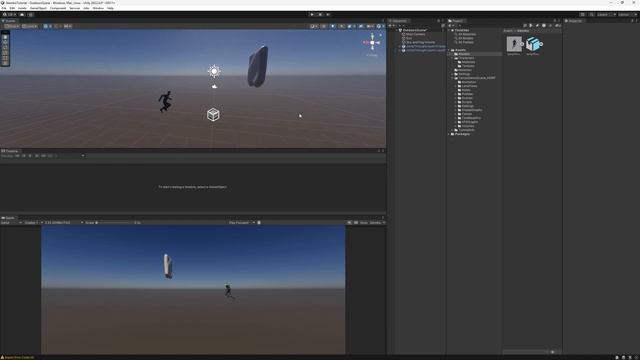Open the Game display dropdown
This screenshot has height=360, width=640.
[x=33, y=223]
